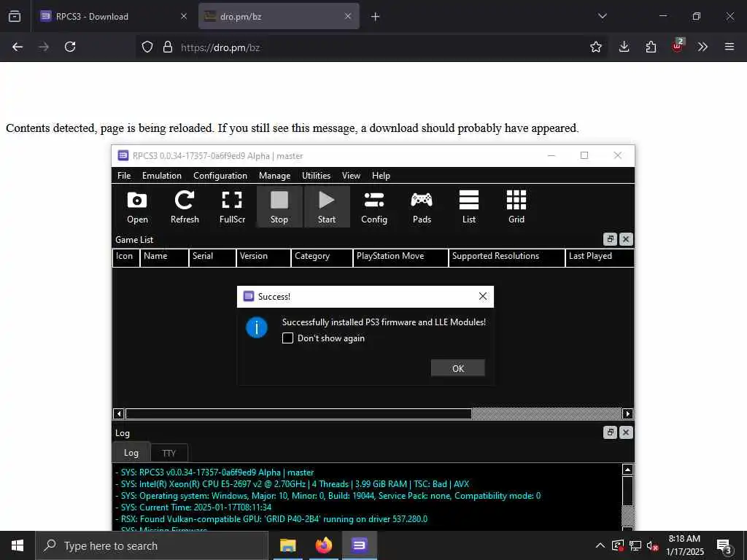Click the site security padlock icon
Screen dimensions: 747x560
coord(167,47)
